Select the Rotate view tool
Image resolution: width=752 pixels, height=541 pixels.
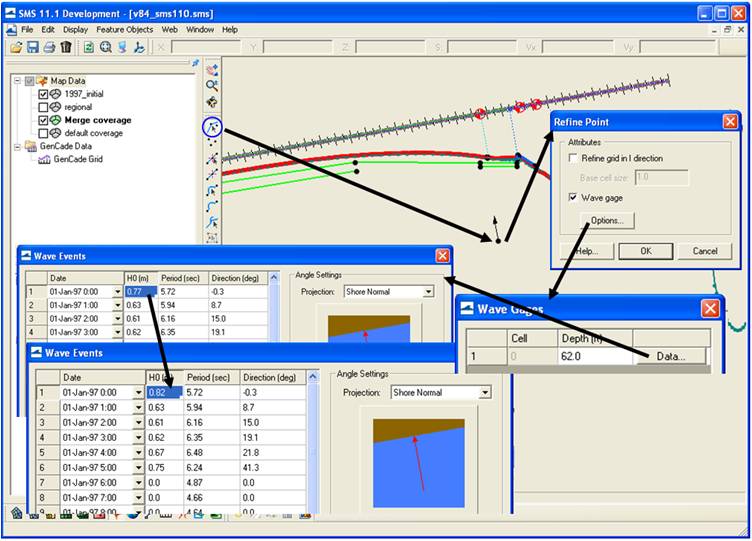[x=212, y=102]
